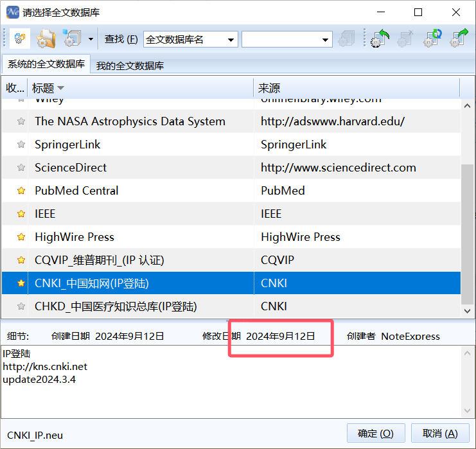The height and width of the screenshot is (449, 476).
Task: Expand the arrow beside stacked documents icon
Action: (91, 39)
